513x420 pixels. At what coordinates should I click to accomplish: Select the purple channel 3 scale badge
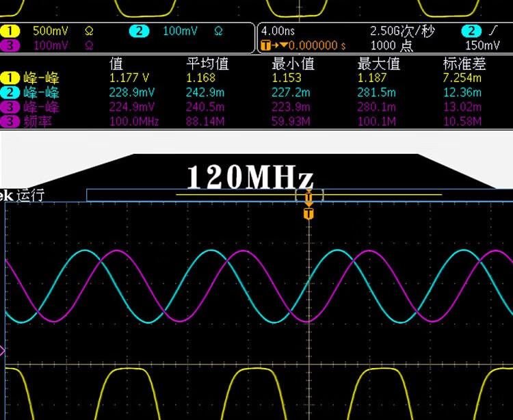click(10, 45)
